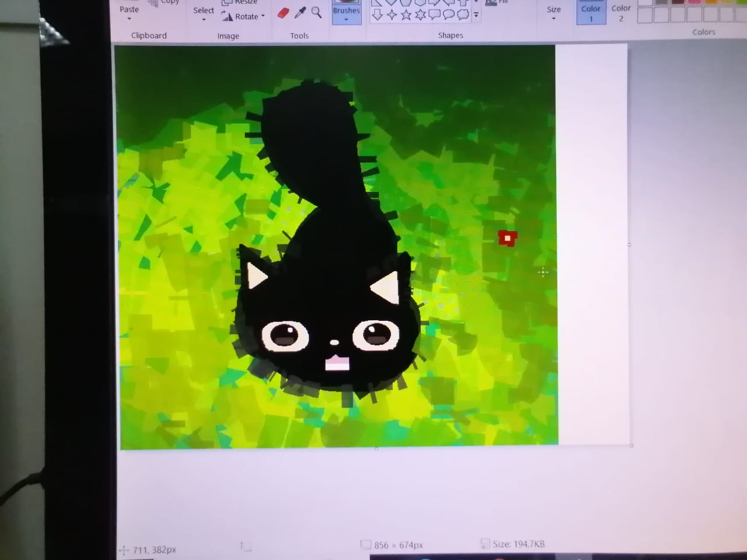Pick the red swatch from the Colors palette

pyautogui.click(x=694, y=3)
